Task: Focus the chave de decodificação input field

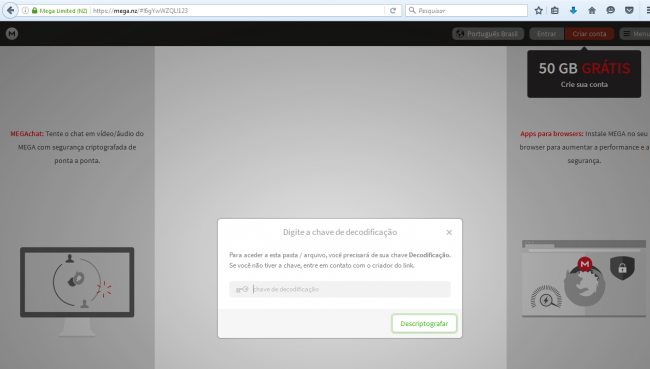Action: coord(340,289)
